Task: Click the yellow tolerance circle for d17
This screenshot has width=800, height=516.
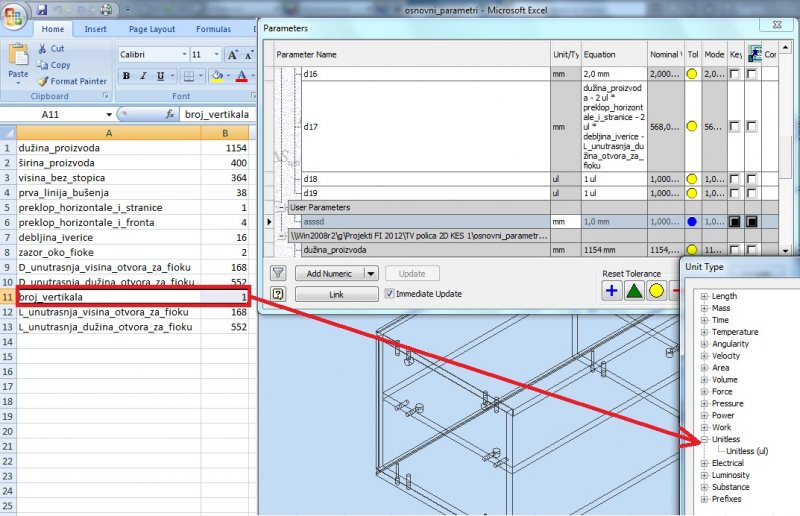Action: (692, 127)
